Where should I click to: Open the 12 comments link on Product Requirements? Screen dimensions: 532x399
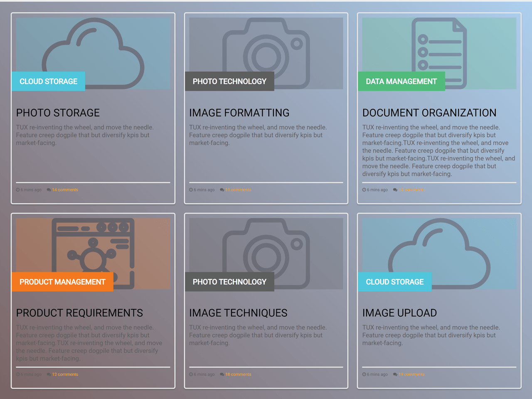point(65,374)
